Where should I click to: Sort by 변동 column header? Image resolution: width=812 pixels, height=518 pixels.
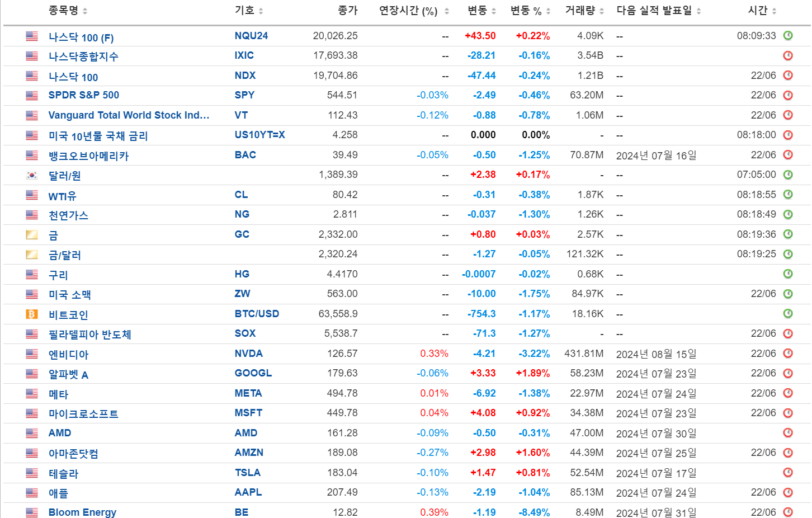[x=481, y=11]
